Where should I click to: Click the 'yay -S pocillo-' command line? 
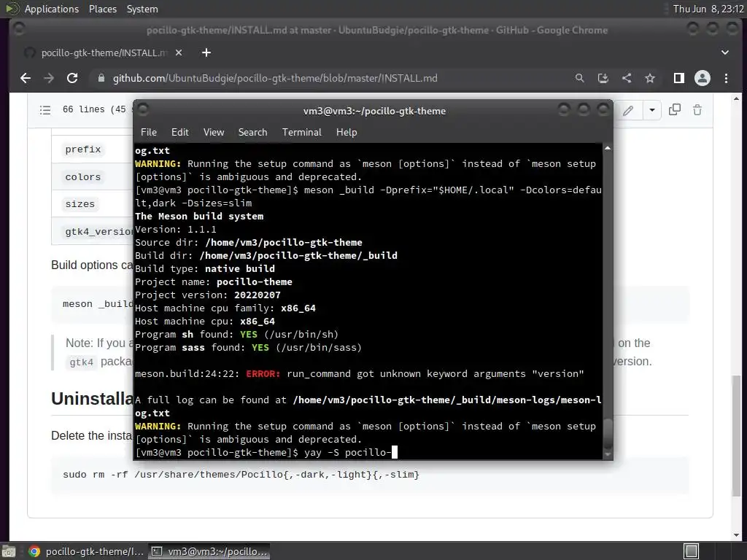click(348, 452)
